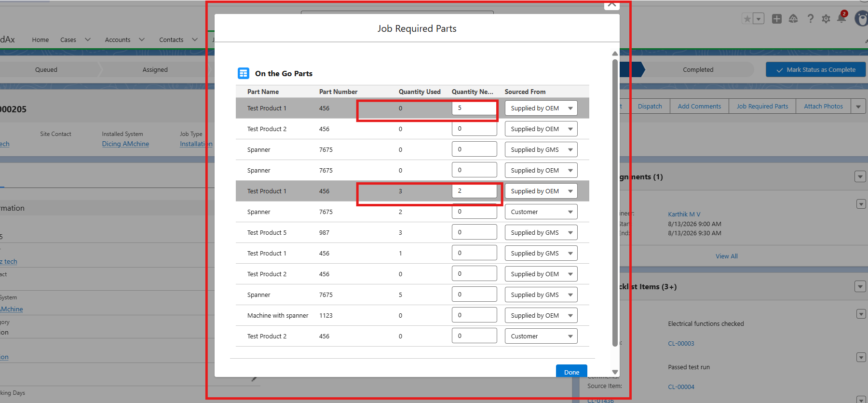Click Mark Status as Complete button
This screenshot has width=868, height=403.
click(815, 69)
